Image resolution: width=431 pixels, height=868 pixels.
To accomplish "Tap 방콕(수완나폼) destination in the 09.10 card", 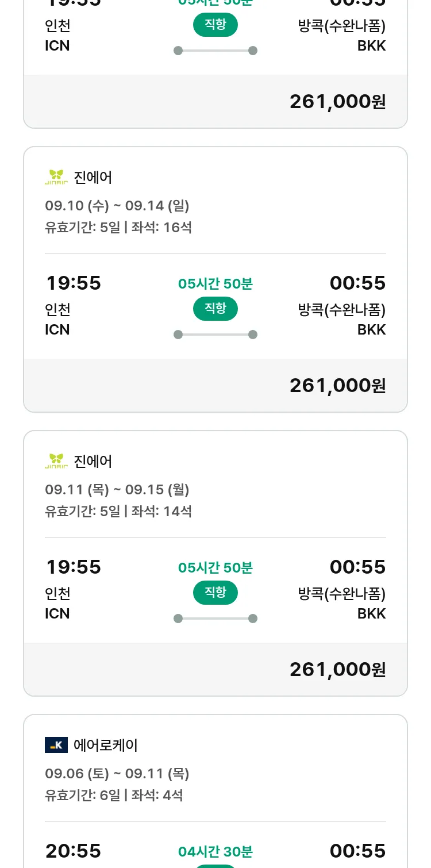I will click(x=342, y=310).
